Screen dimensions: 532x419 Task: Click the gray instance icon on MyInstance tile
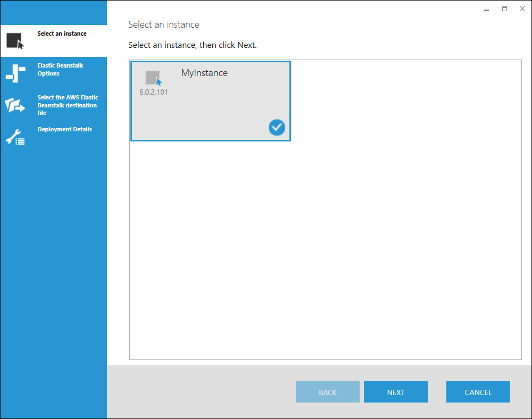153,78
